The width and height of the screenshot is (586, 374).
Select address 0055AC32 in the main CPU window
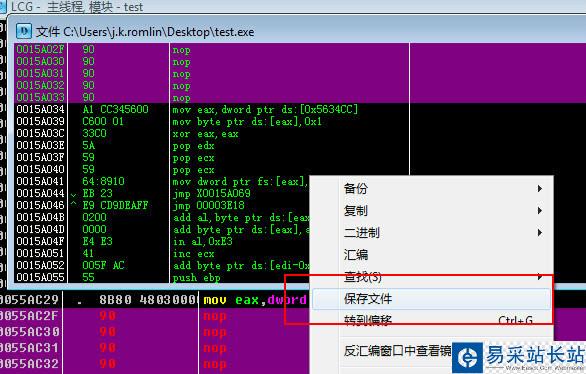coord(29,364)
